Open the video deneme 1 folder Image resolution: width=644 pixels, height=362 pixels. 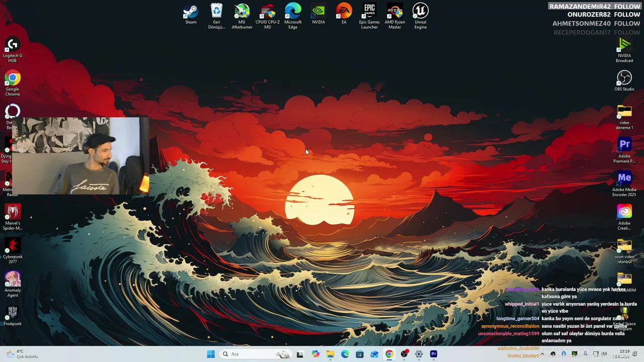[624, 117]
